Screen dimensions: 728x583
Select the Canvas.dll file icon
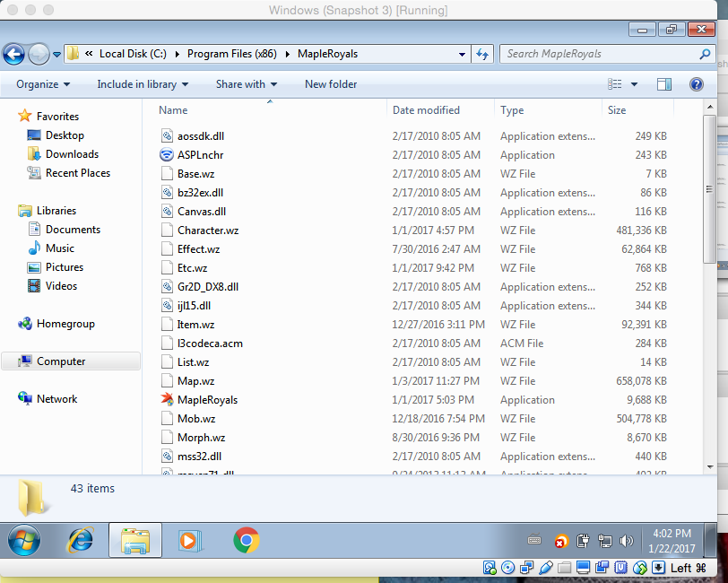pyautogui.click(x=167, y=211)
